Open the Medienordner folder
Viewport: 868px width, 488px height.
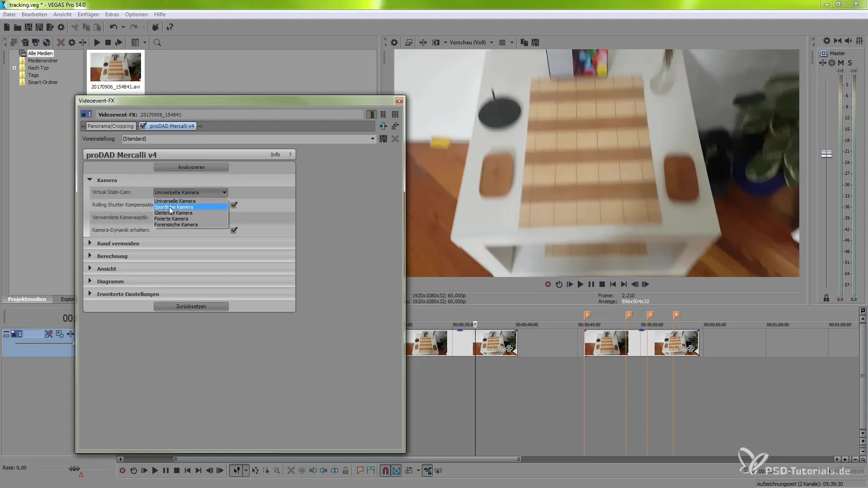click(42, 61)
